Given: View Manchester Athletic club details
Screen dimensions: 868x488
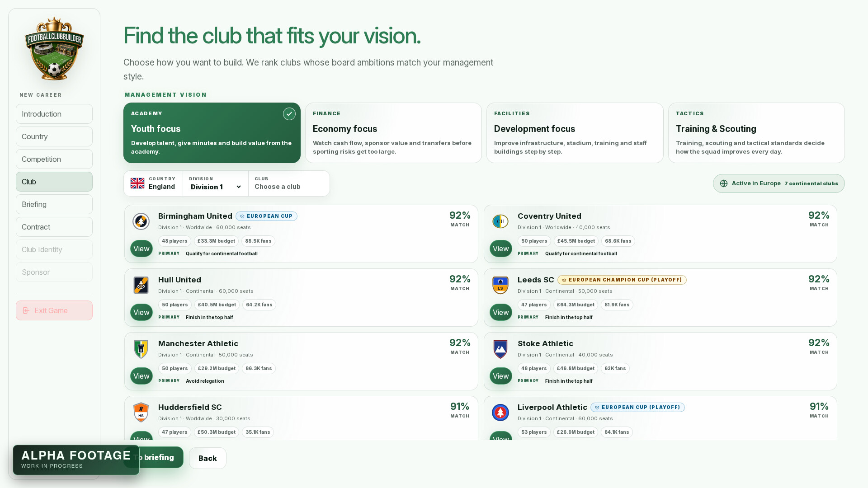Looking at the screenshot, I should [142, 376].
